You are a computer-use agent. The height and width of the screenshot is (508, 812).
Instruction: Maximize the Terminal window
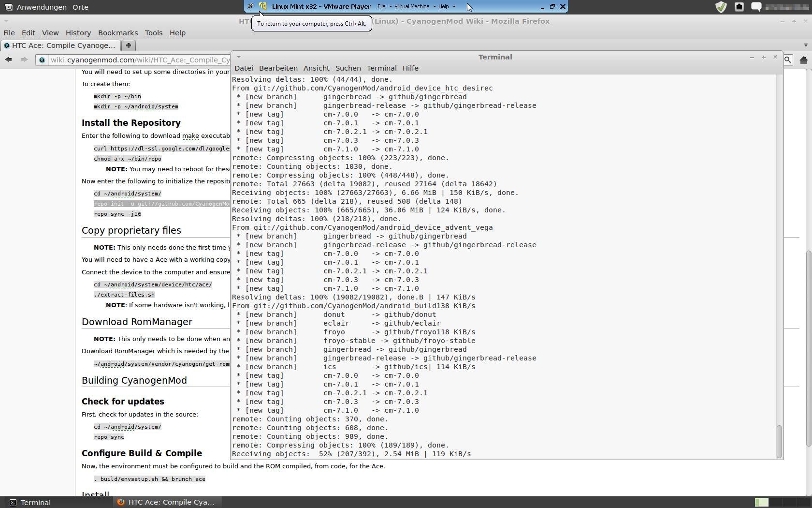pos(764,57)
